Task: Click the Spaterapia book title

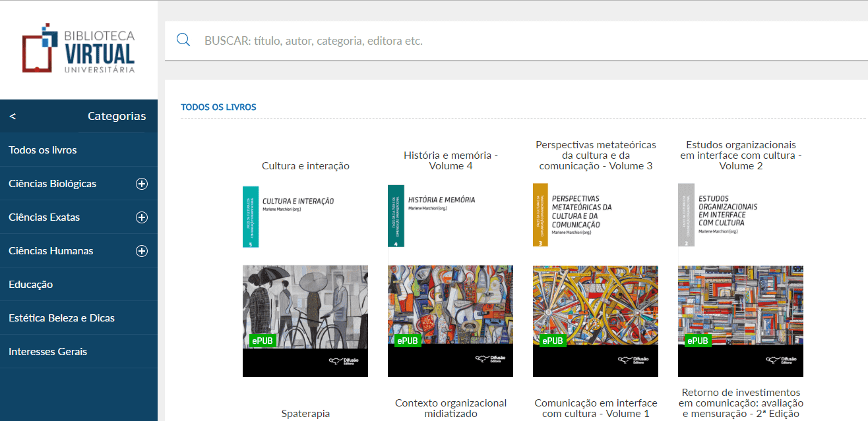Action: 305,414
